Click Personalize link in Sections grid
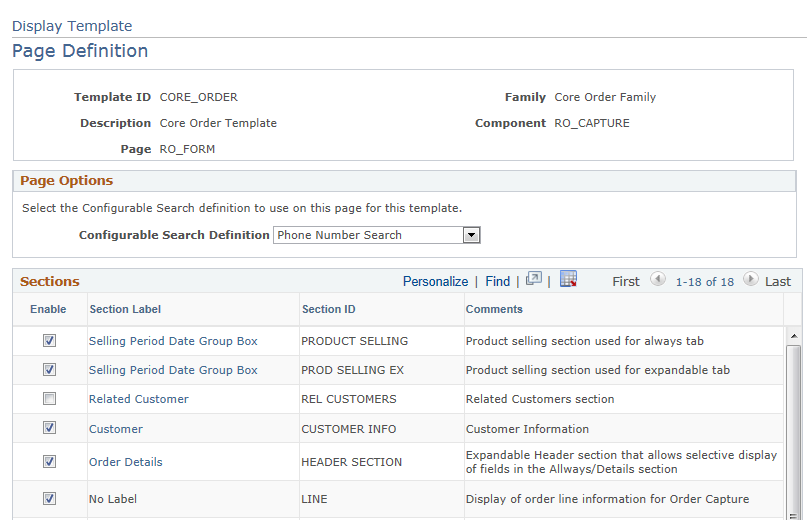The height and width of the screenshot is (520, 807). [435, 282]
